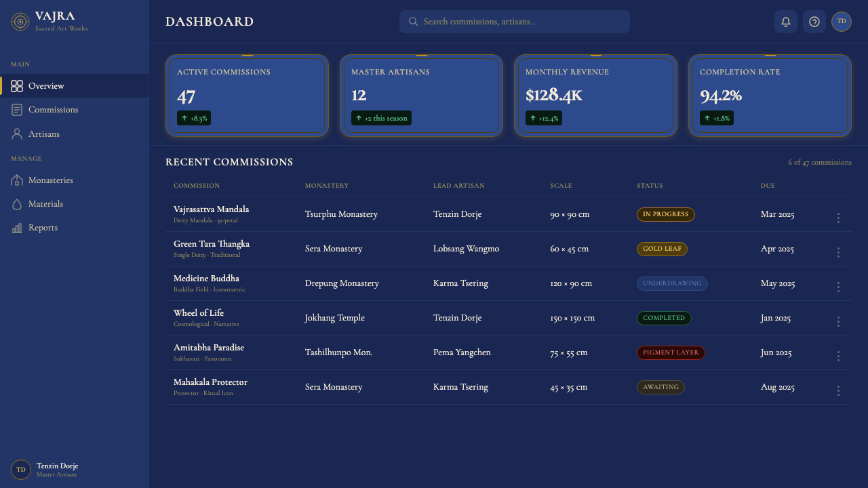The height and width of the screenshot is (488, 868).
Task: Click the 150 × 150 cm scale value
Action: pos(572,318)
